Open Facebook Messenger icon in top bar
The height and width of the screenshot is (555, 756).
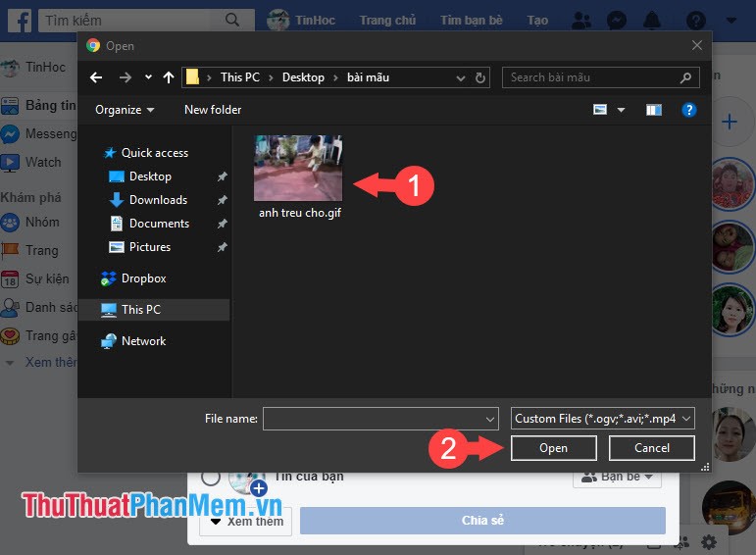pyautogui.click(x=617, y=21)
